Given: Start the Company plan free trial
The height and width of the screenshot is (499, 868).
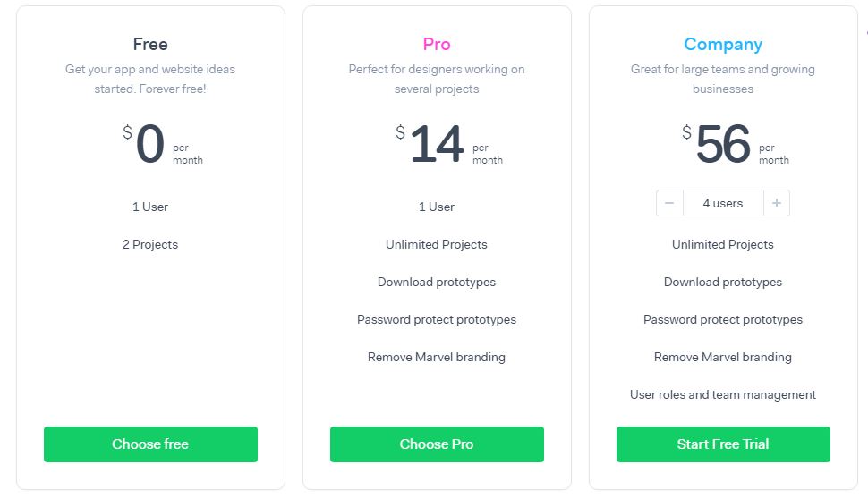Looking at the screenshot, I should (723, 444).
